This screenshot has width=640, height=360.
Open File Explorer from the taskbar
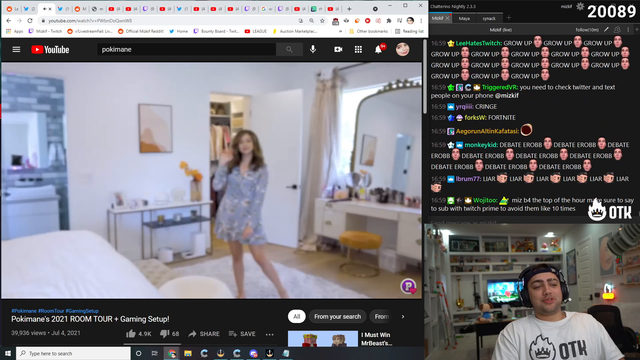[x=188, y=353]
